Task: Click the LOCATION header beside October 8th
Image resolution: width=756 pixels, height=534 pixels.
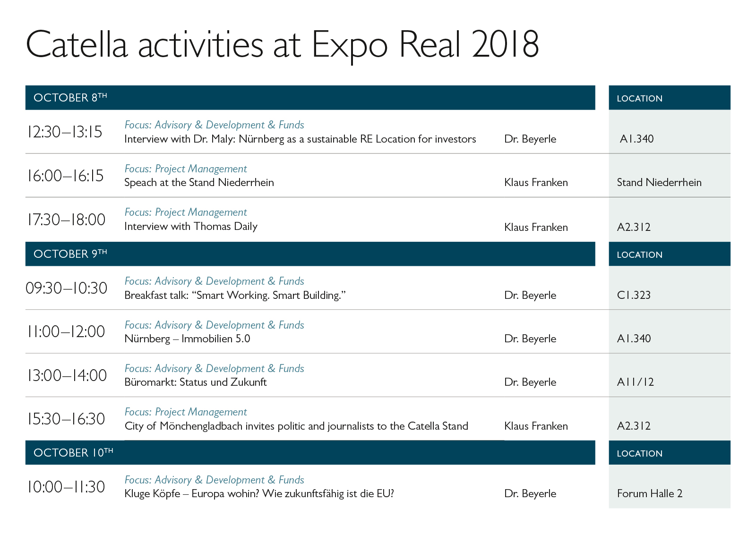Action: [x=670, y=98]
